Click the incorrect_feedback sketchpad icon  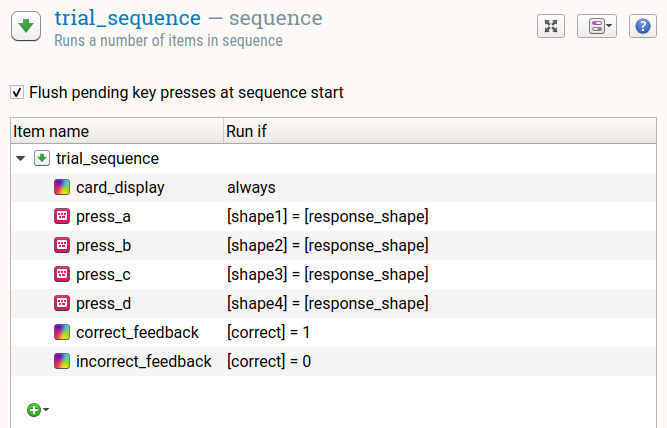tap(62, 361)
